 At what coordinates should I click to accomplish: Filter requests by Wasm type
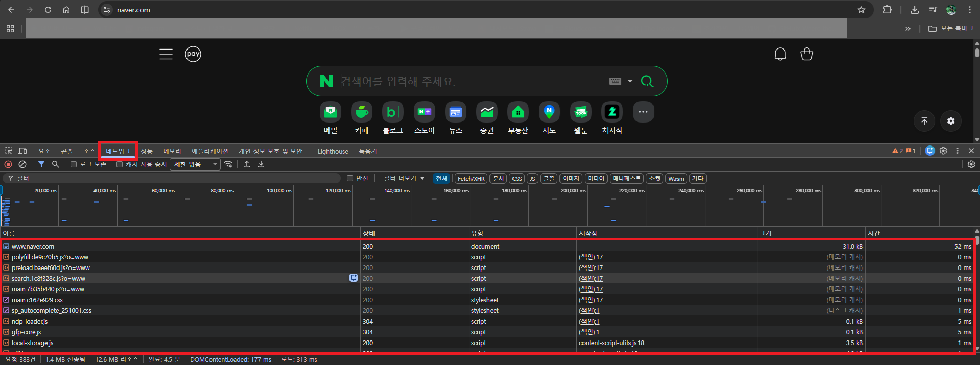676,178
